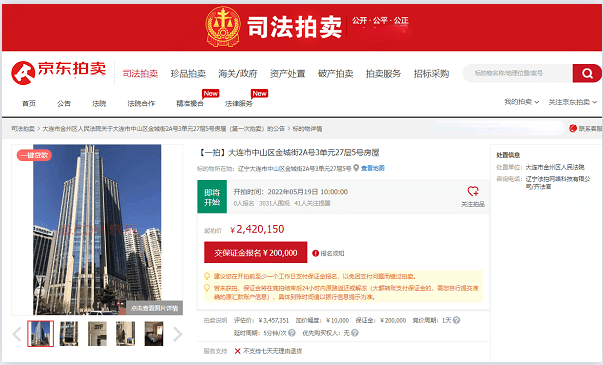Screen dimensions: 603x365
Task: Click 41人关注提醒 count
Action: pyautogui.click(x=312, y=203)
